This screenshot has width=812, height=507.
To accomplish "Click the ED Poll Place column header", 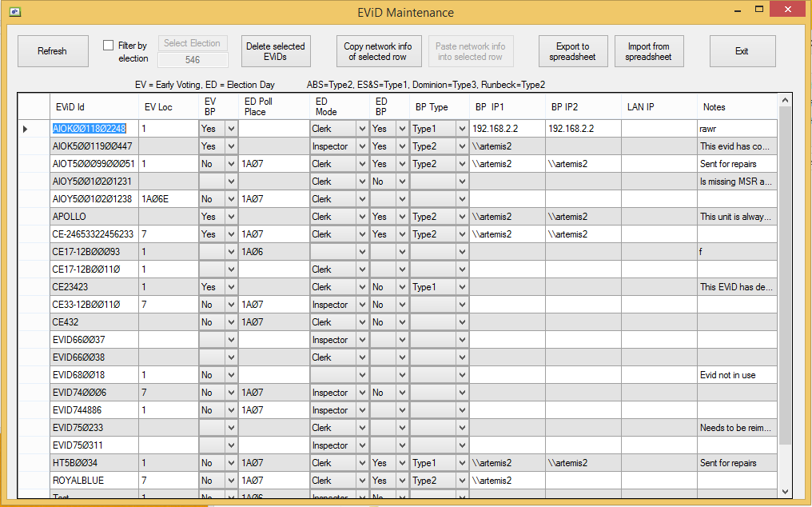I will [274, 107].
